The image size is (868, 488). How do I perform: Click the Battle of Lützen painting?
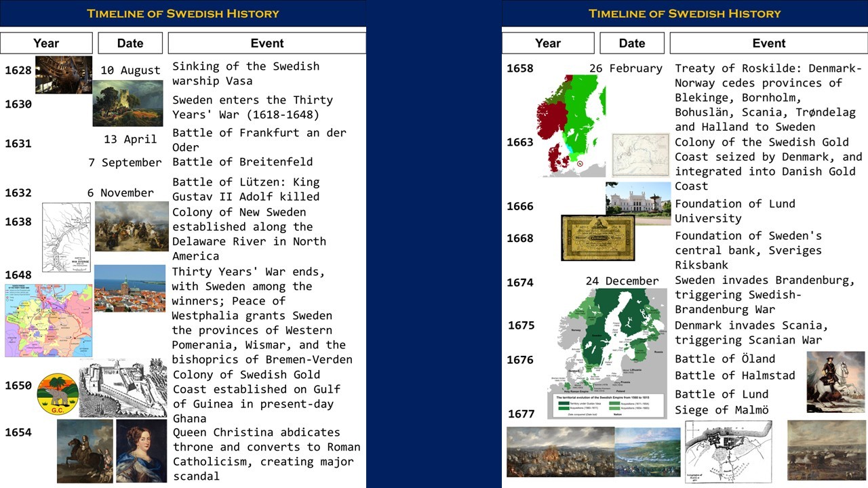pyautogui.click(x=132, y=226)
